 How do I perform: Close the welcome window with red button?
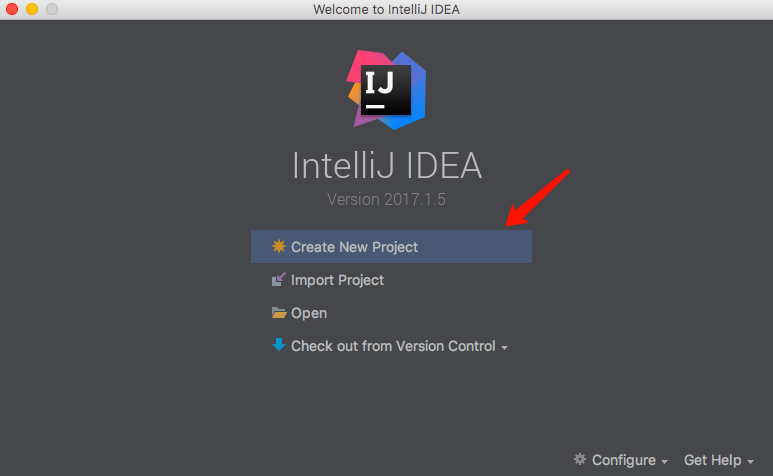12,9
